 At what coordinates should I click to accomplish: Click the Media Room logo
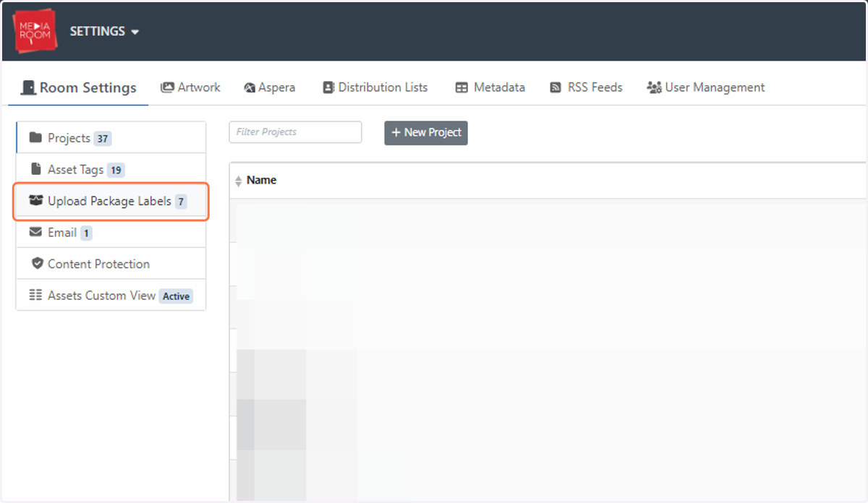35,31
